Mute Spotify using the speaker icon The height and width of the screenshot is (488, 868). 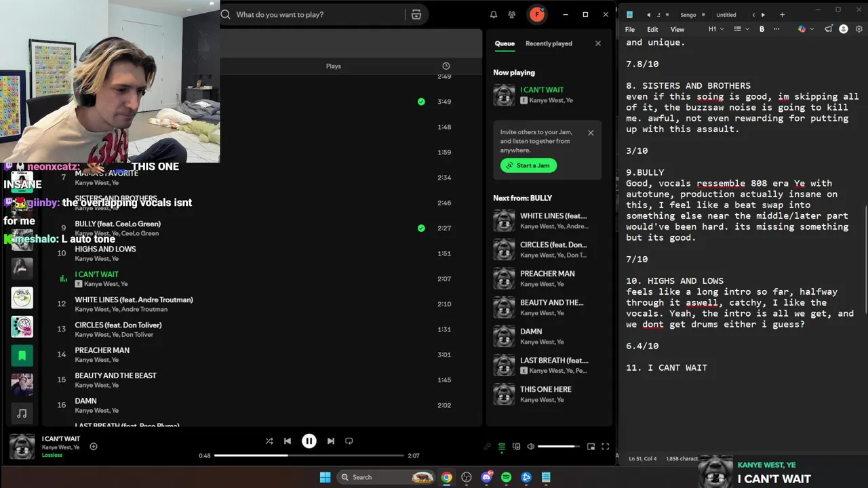tap(530, 447)
